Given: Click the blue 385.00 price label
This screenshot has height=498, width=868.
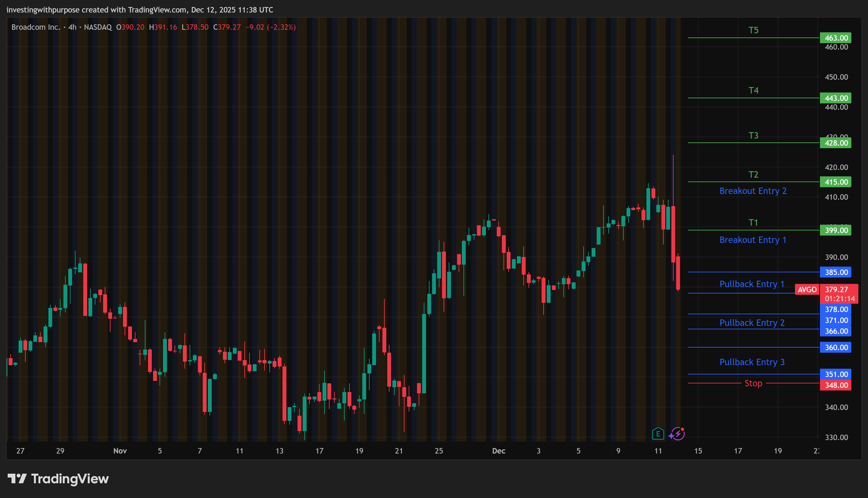Looking at the screenshot, I should tap(835, 272).
